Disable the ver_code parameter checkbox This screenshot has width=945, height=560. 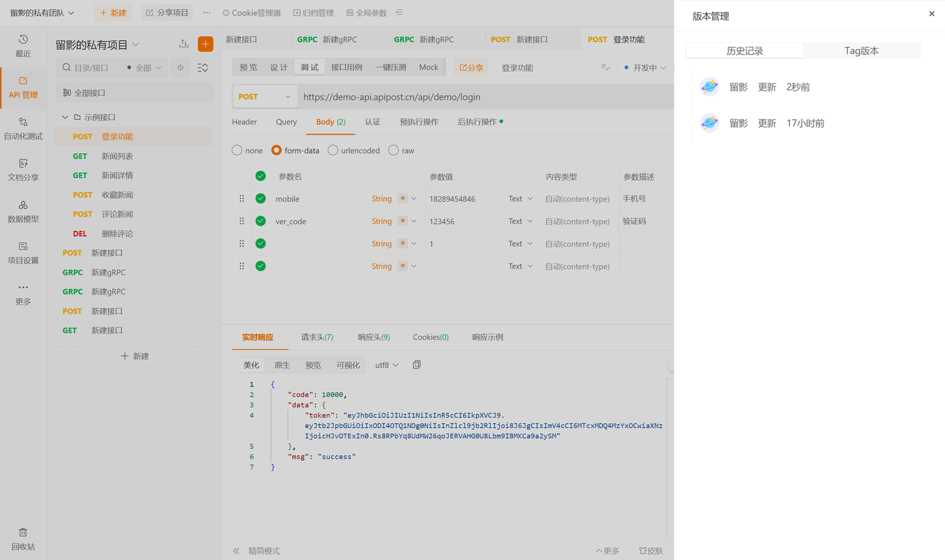coord(260,221)
